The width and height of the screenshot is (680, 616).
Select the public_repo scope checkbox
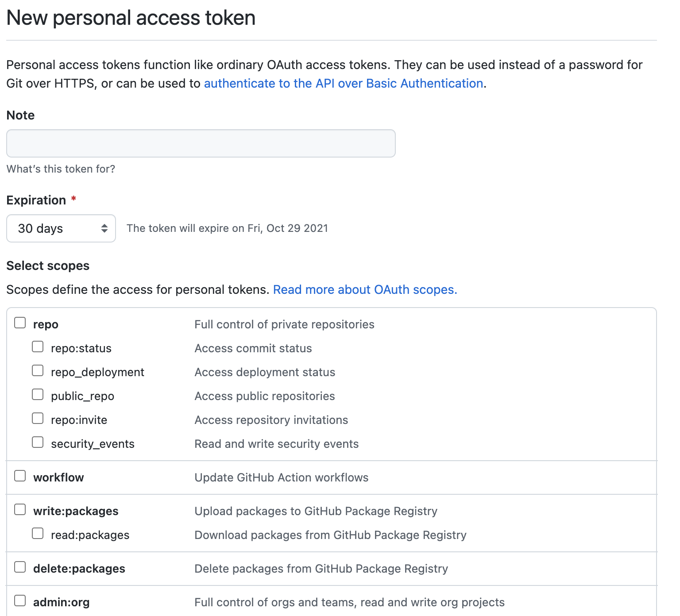[x=38, y=394]
